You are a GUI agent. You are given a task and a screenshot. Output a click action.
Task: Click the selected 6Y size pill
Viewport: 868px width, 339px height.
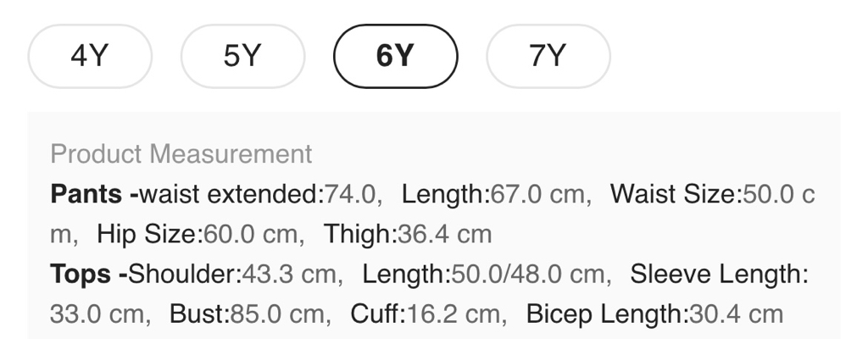396,57
